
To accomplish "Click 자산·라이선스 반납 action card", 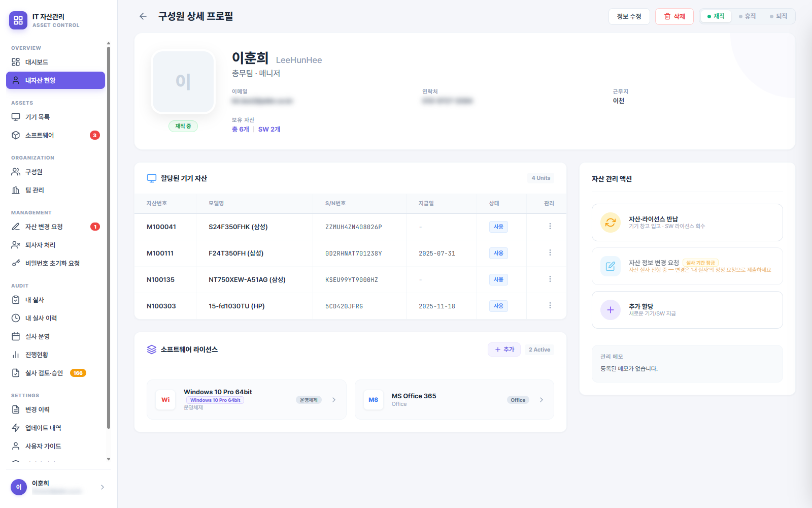I will tap(687, 223).
